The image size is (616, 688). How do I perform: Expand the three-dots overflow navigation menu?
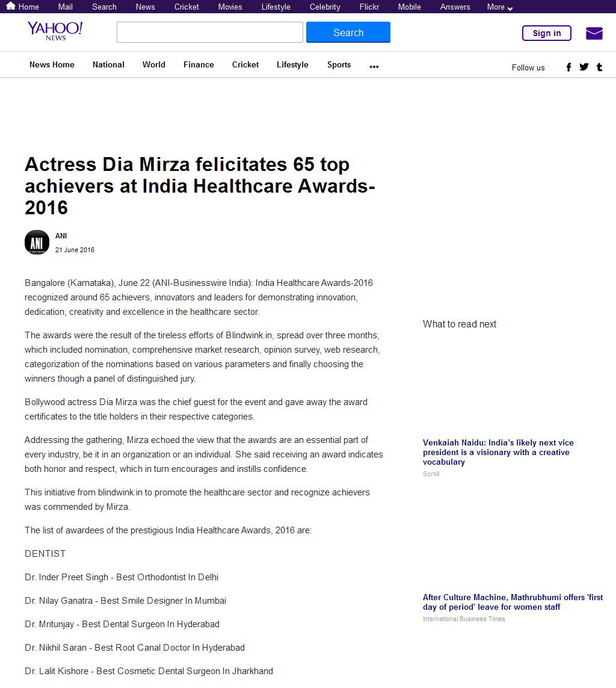click(x=374, y=67)
